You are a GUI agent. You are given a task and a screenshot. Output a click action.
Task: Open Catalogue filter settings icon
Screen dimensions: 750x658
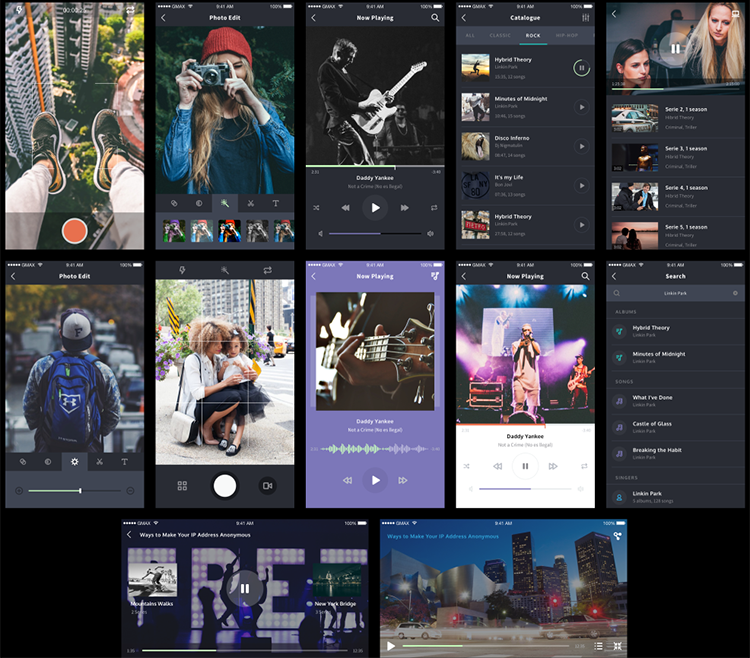(585, 18)
